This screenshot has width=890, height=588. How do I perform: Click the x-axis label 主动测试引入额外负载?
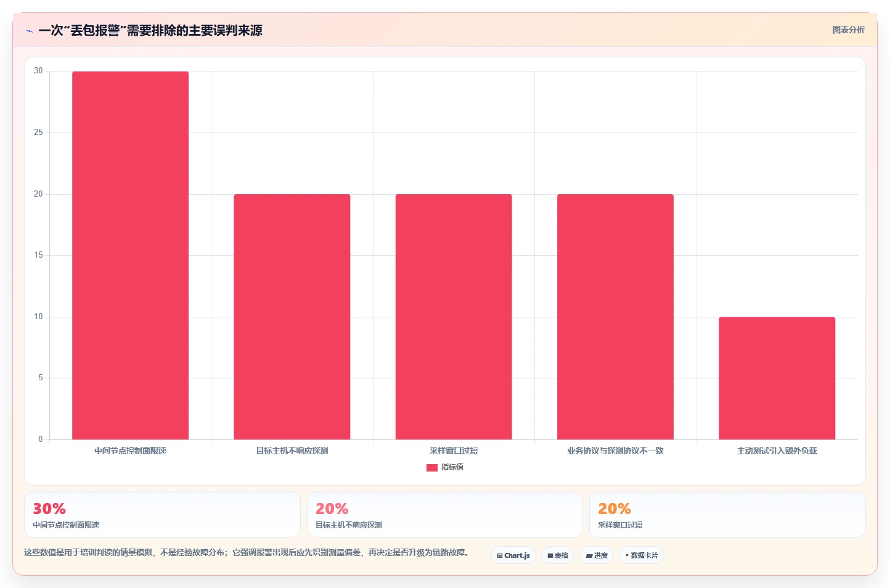tap(777, 451)
